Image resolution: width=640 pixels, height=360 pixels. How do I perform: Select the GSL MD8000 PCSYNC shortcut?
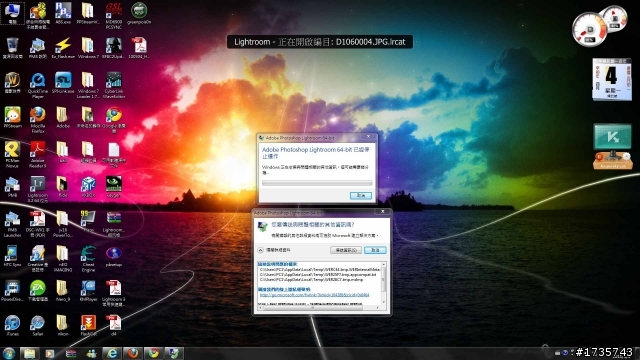click(114, 15)
